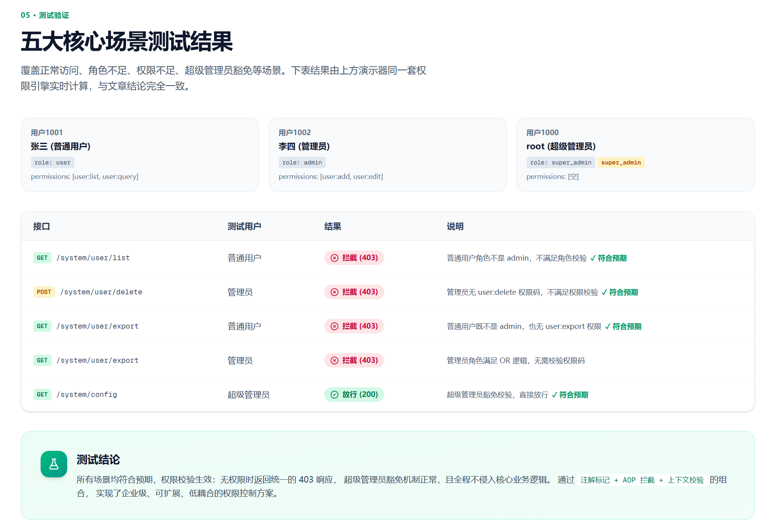Screen dimensions: 776x532
Task: Click the 说明 column header
Action: pos(455,226)
